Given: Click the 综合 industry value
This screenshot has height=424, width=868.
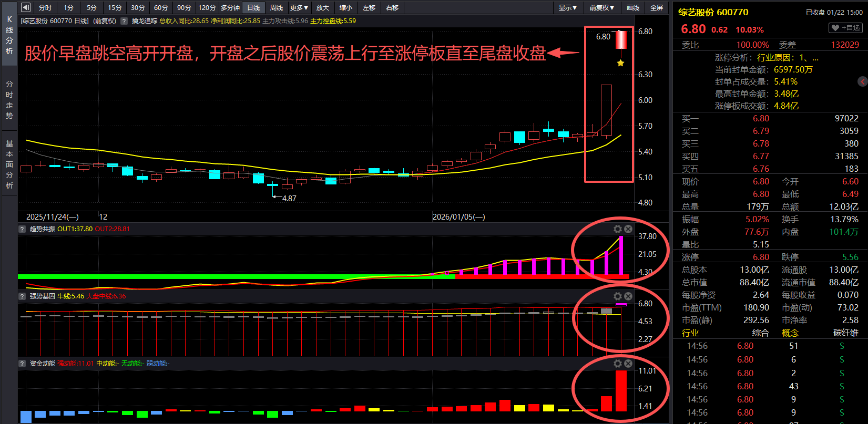Looking at the screenshot, I should 760,333.
